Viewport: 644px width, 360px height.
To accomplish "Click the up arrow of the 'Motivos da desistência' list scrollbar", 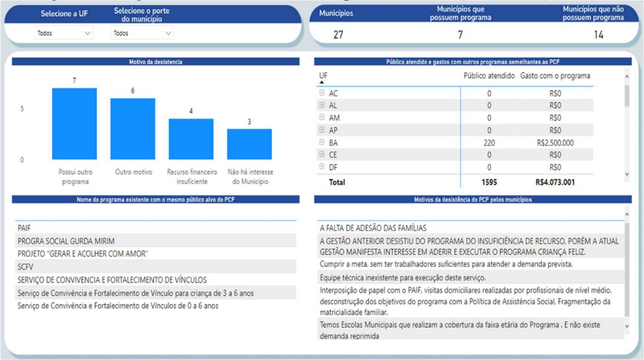I will (627, 215).
